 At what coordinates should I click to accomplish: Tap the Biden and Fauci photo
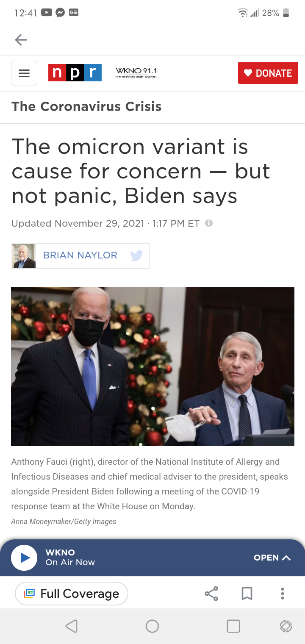152,366
